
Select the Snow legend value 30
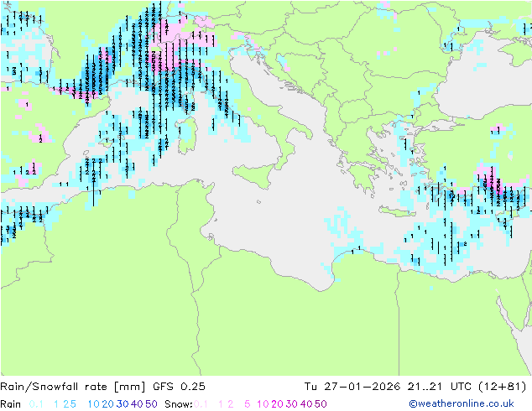[x=292, y=404]
